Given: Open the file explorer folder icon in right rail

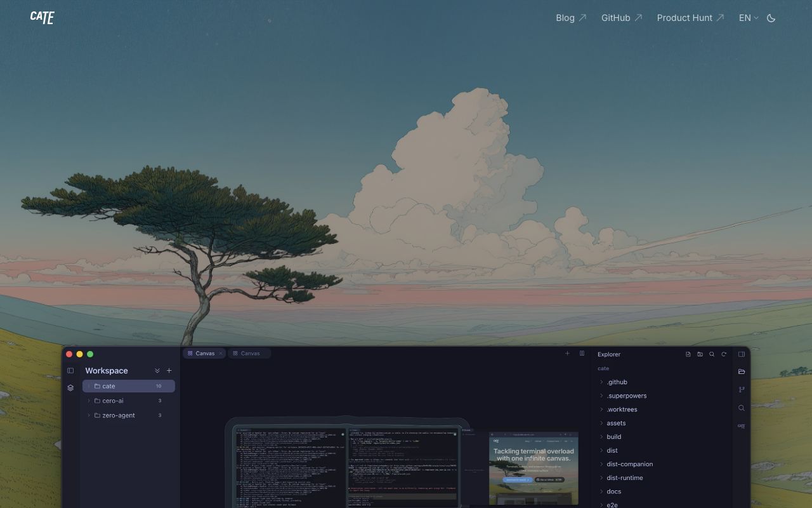Looking at the screenshot, I should tap(742, 371).
